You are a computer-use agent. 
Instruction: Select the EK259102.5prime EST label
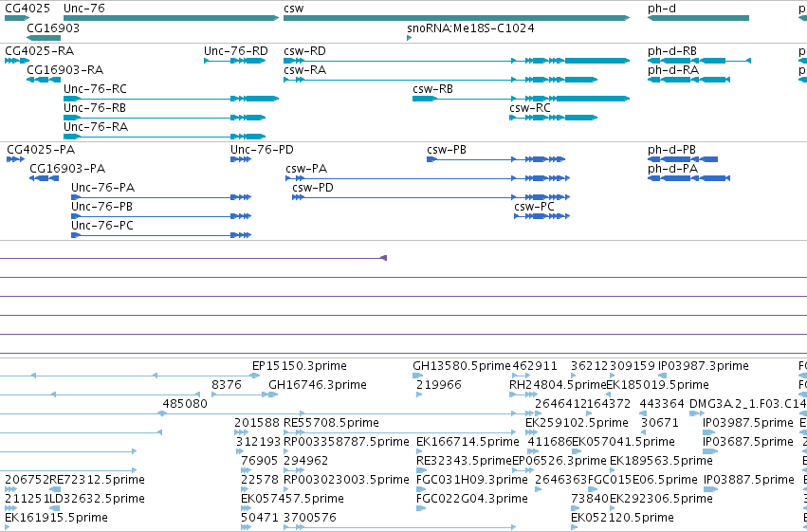(x=577, y=423)
